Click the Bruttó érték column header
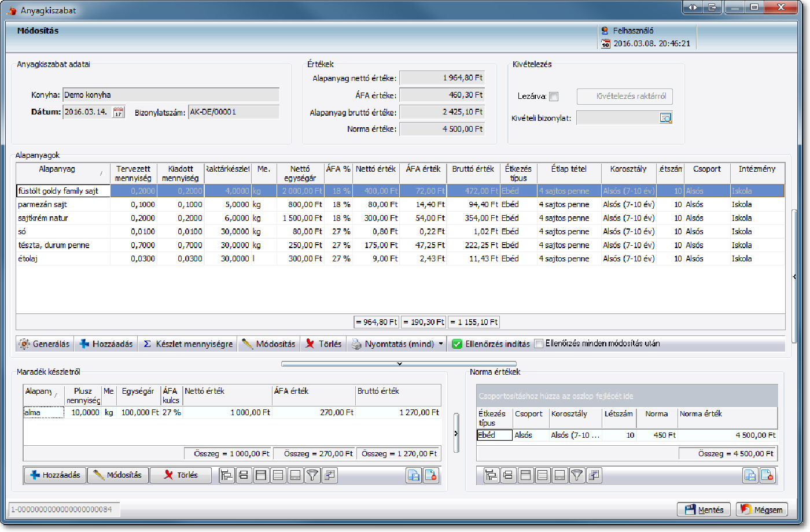Viewport: 810px width, 532px height. coord(473,169)
